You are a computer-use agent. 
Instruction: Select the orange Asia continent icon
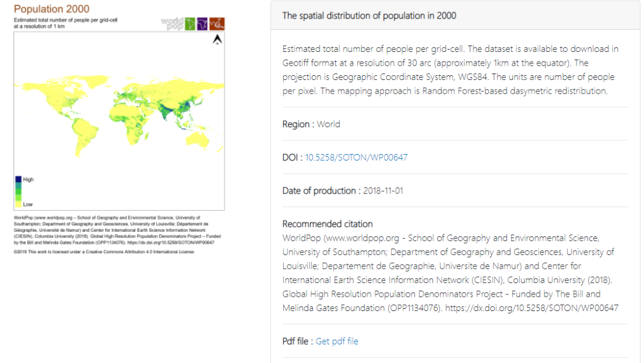pos(217,23)
